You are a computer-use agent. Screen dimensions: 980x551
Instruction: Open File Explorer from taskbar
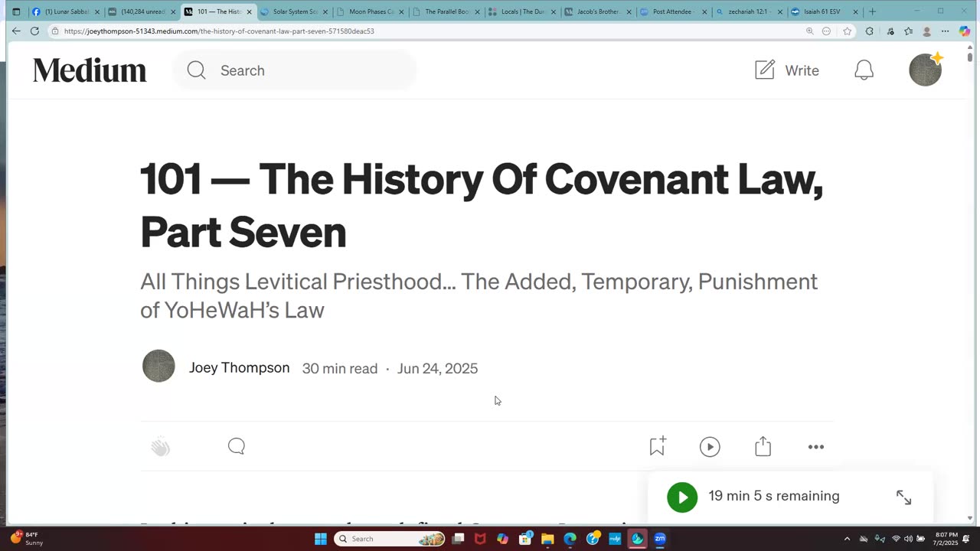coord(547,539)
